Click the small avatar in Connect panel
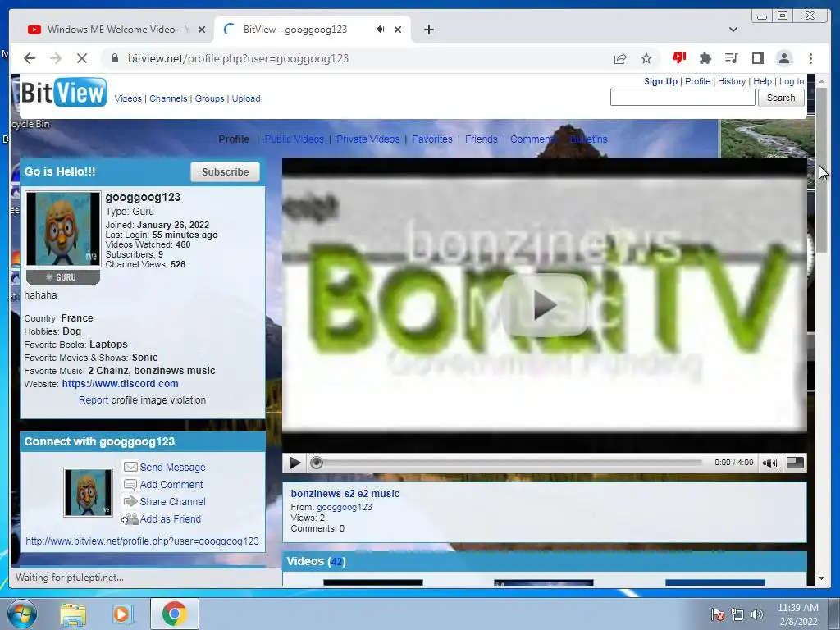Screen dimensions: 840x630 89,492
